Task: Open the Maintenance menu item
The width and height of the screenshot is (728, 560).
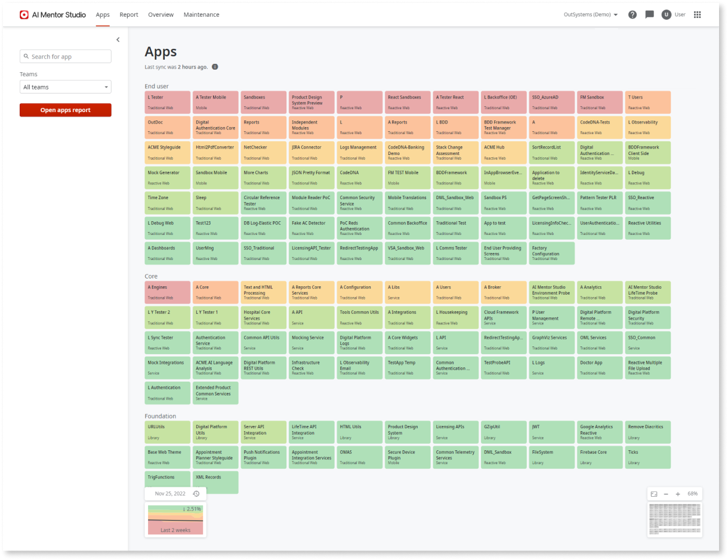Action: pyautogui.click(x=201, y=14)
